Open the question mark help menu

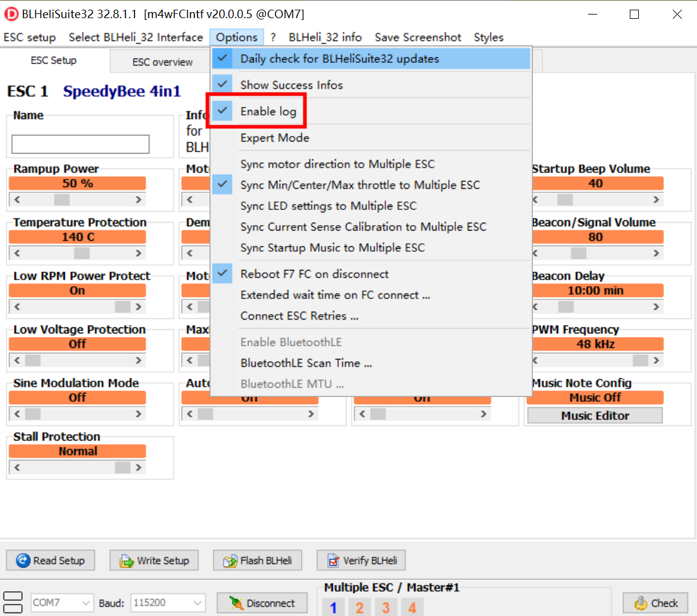(x=273, y=38)
